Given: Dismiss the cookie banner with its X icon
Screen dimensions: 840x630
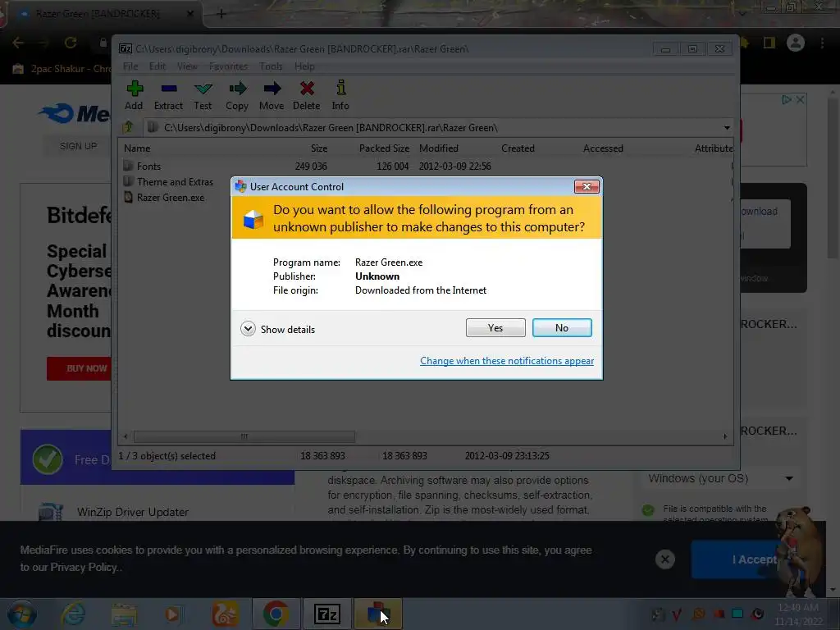Looking at the screenshot, I should (664, 559).
